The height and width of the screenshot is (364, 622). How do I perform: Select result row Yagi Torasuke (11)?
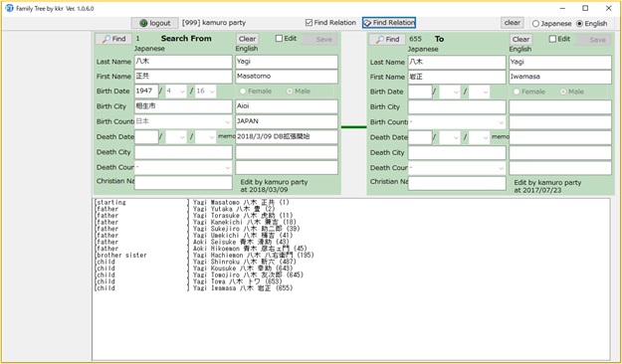tap(194, 215)
